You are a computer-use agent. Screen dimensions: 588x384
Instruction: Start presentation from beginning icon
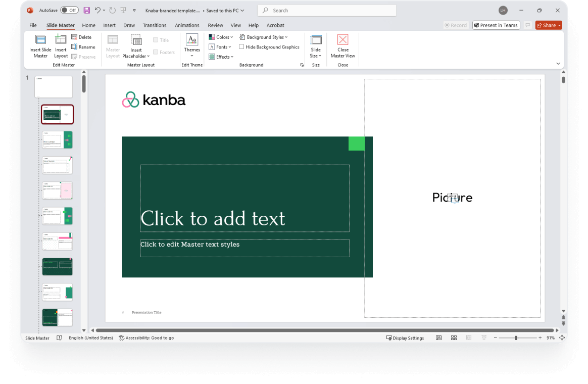coord(123,11)
